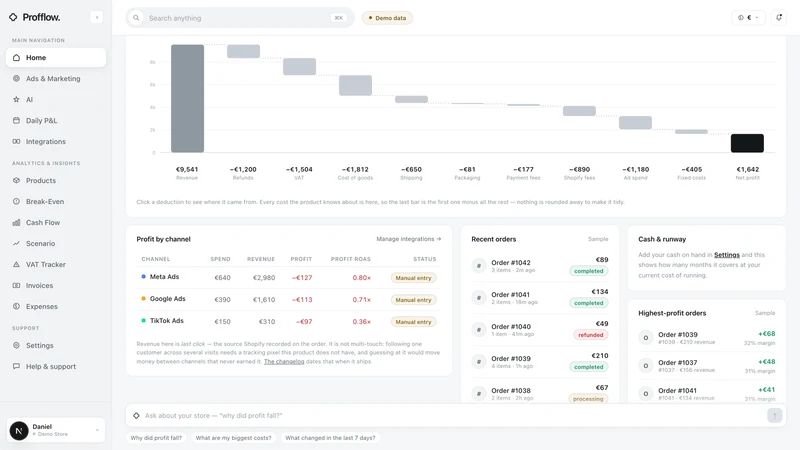Click the Cash Flow bar chart icon
This screenshot has height=450, width=800.
(16, 222)
